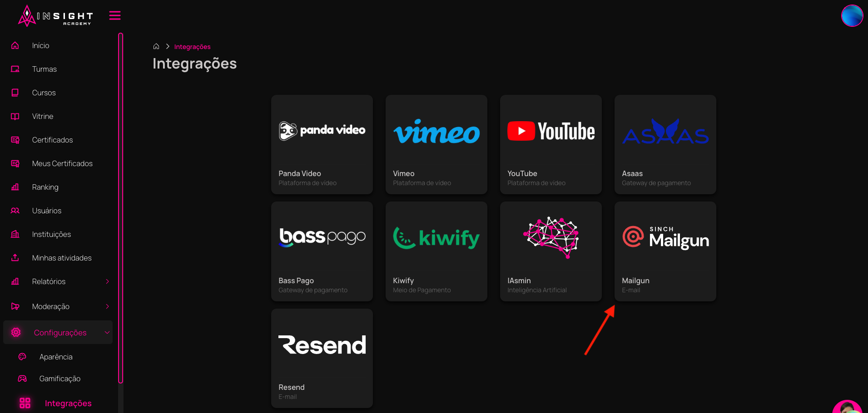Click the Certificados sidebar icon

(15, 140)
